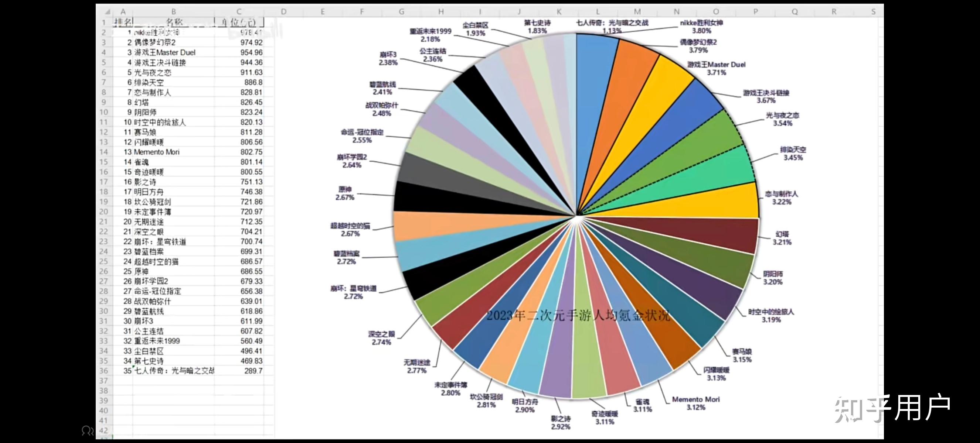Click the 幻塔 3.21% data label
Viewport: 980px width, 443px height.
point(782,238)
